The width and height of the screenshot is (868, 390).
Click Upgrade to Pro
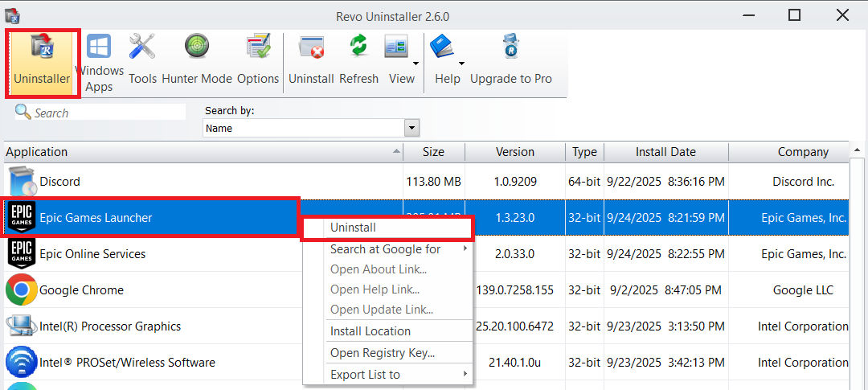511,60
